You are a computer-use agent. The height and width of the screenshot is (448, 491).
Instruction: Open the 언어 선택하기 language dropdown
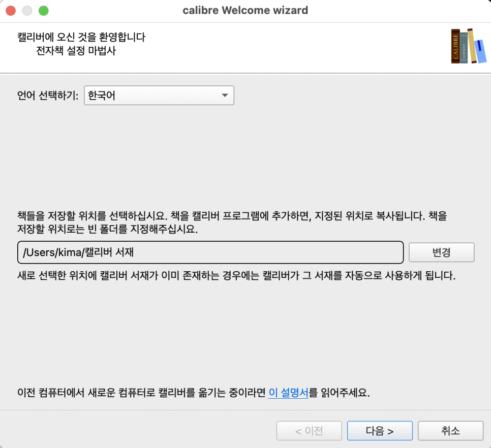[x=159, y=95]
